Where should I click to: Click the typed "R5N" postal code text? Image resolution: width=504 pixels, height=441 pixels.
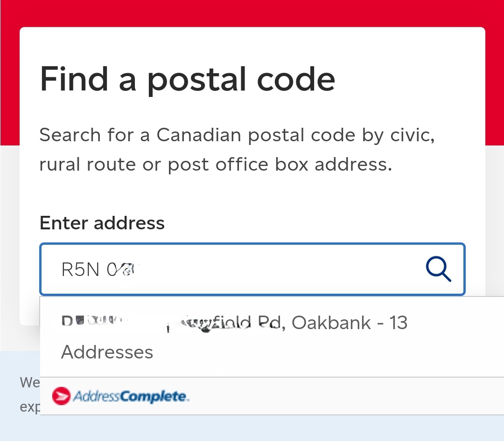pos(80,270)
